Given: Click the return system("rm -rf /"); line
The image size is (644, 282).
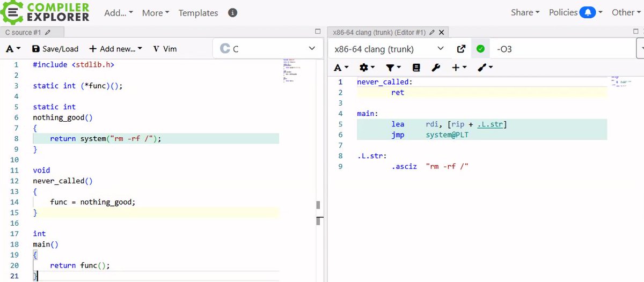Looking at the screenshot, I should pyautogui.click(x=106, y=138).
